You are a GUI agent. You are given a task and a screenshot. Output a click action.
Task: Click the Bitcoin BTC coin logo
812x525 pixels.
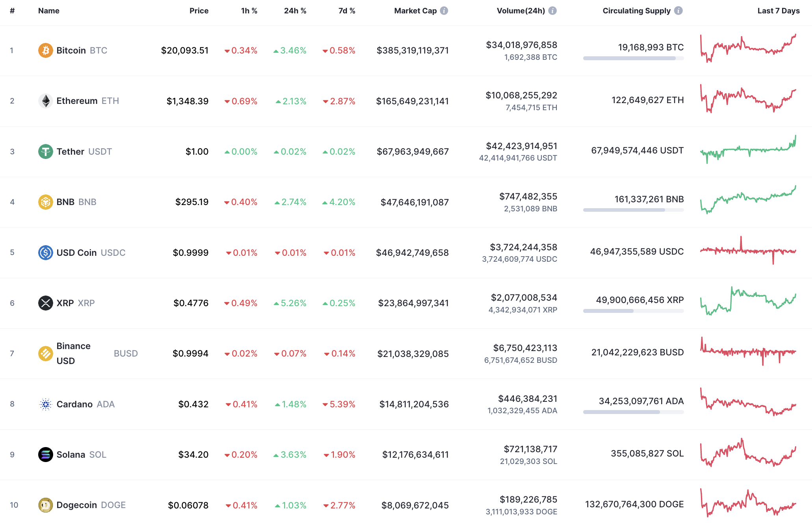[x=45, y=50]
